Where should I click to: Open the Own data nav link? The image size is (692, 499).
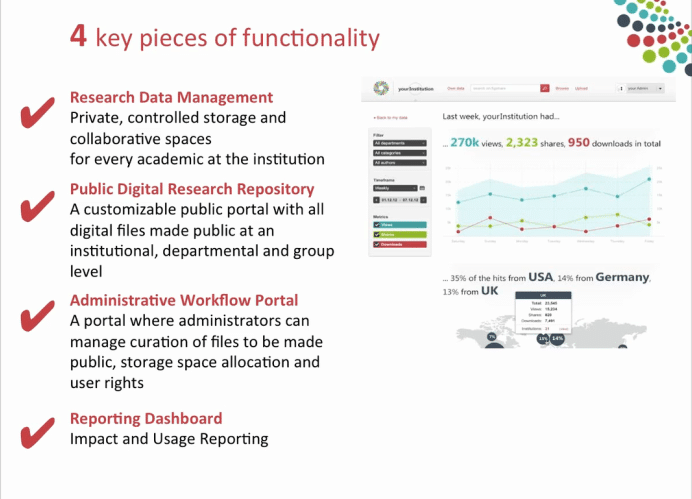coord(455,88)
